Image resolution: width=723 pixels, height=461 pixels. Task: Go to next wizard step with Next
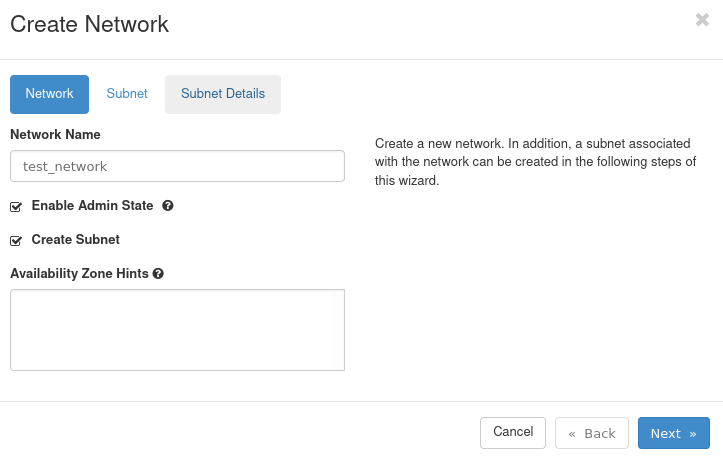coord(673,433)
